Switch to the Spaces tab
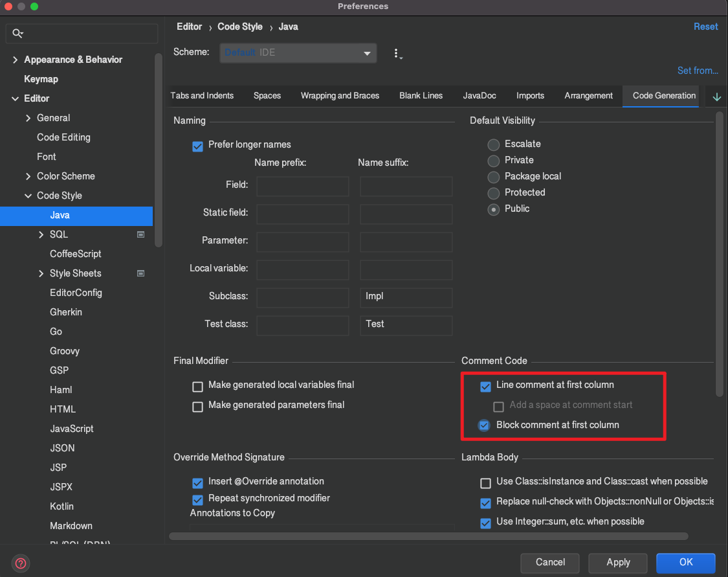The width and height of the screenshot is (728, 577). (x=267, y=96)
